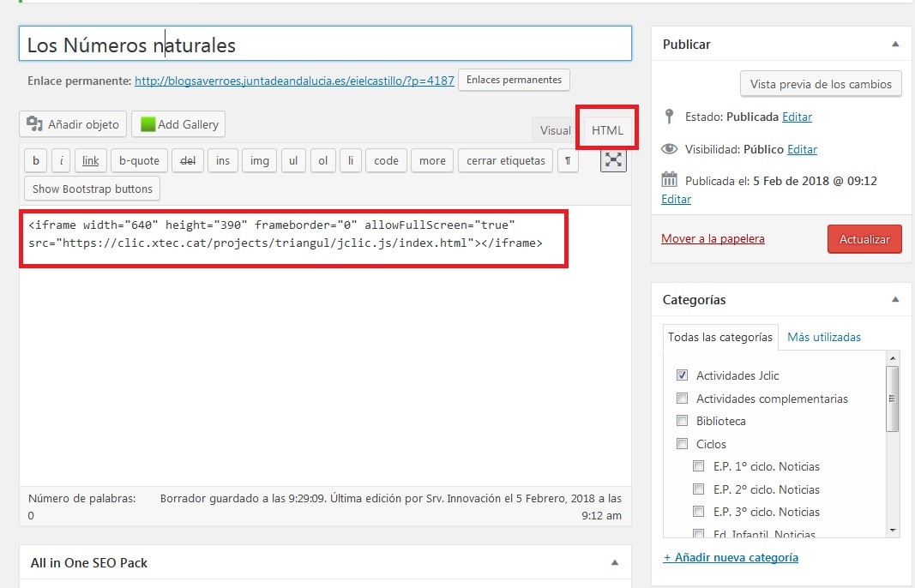Insert image with img button
The height and width of the screenshot is (588, 915).
[260, 161]
